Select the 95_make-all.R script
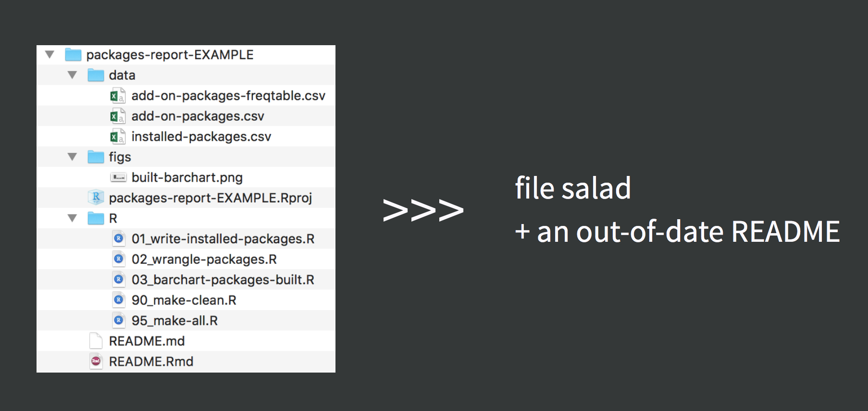Viewport: 868px width, 411px height. click(x=186, y=320)
